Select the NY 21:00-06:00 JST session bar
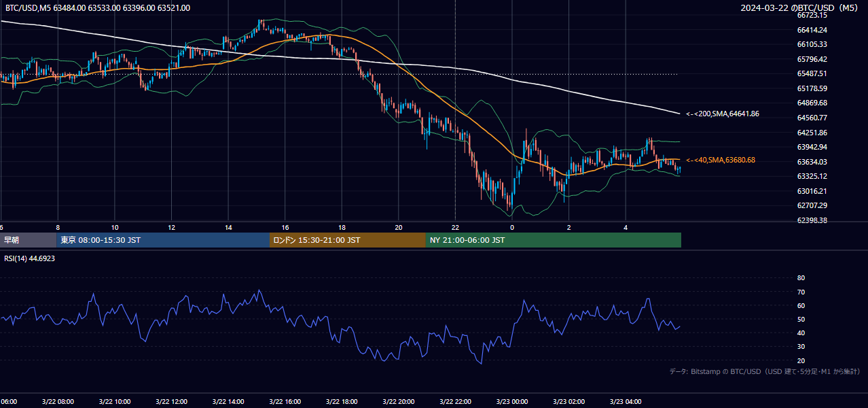Screen dimensions: 868x408 tap(554, 240)
